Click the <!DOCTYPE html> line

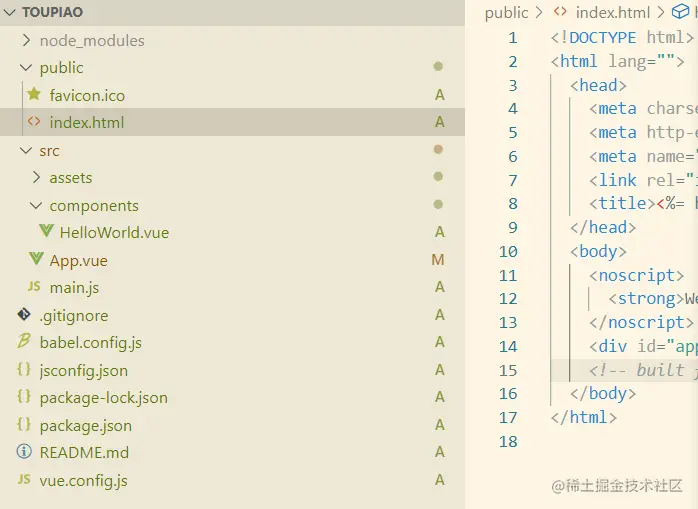(622, 37)
